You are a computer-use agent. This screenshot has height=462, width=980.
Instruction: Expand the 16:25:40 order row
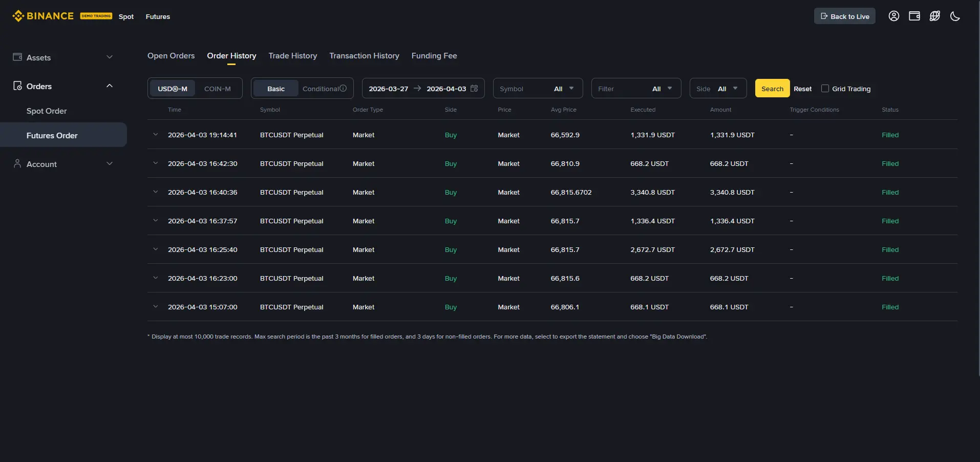click(155, 249)
